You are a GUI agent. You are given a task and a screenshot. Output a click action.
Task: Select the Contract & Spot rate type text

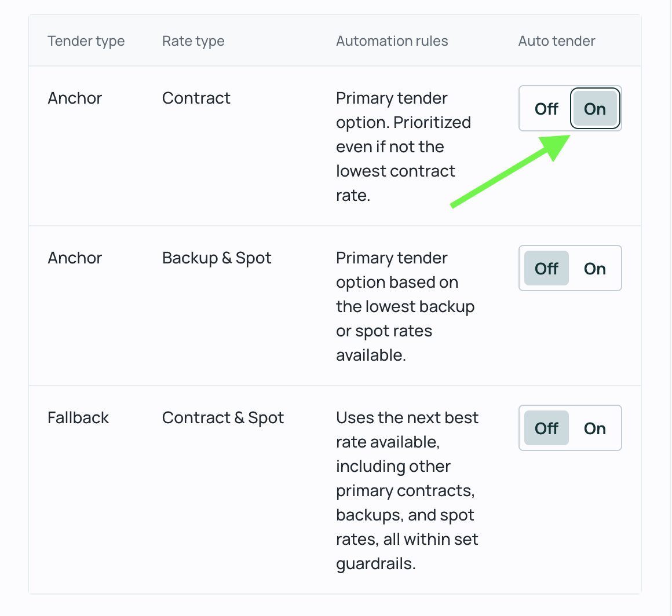(x=223, y=417)
